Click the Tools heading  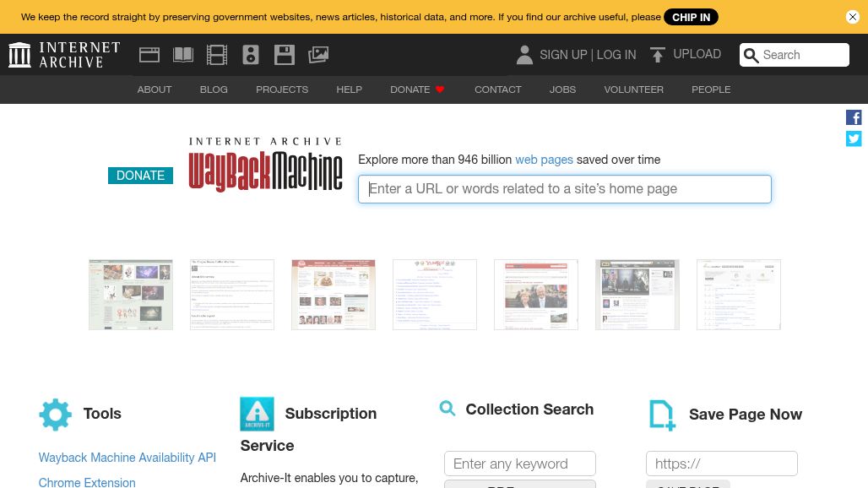pyautogui.click(x=102, y=414)
